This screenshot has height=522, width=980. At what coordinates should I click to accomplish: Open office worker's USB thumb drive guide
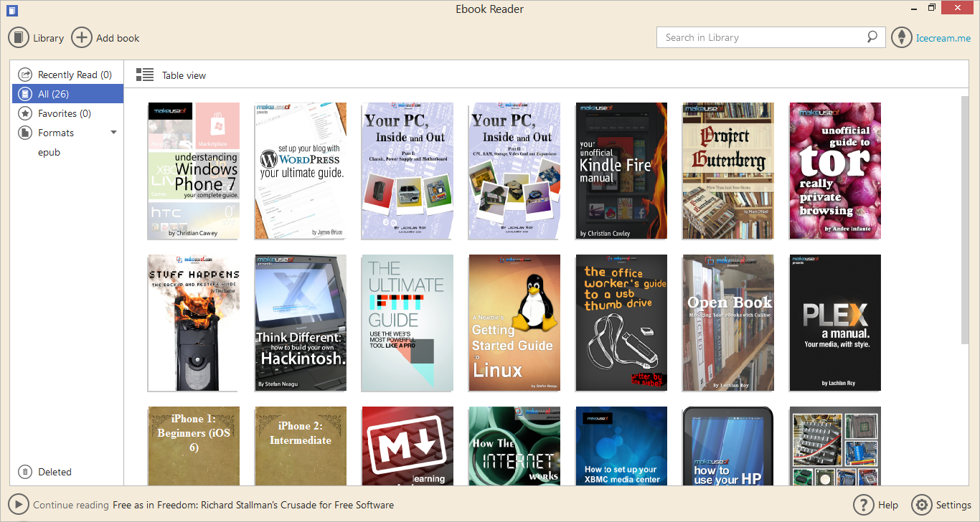[x=621, y=323]
